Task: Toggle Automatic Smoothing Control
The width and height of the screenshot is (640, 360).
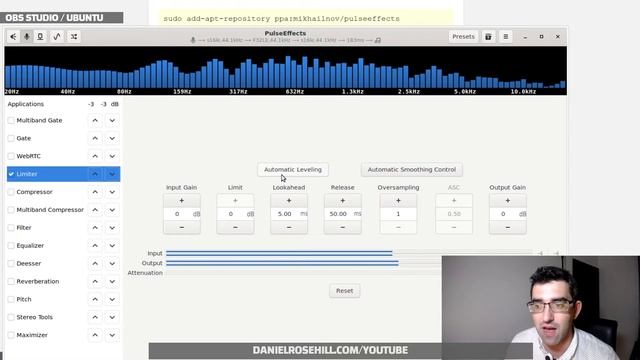Action: click(412, 169)
